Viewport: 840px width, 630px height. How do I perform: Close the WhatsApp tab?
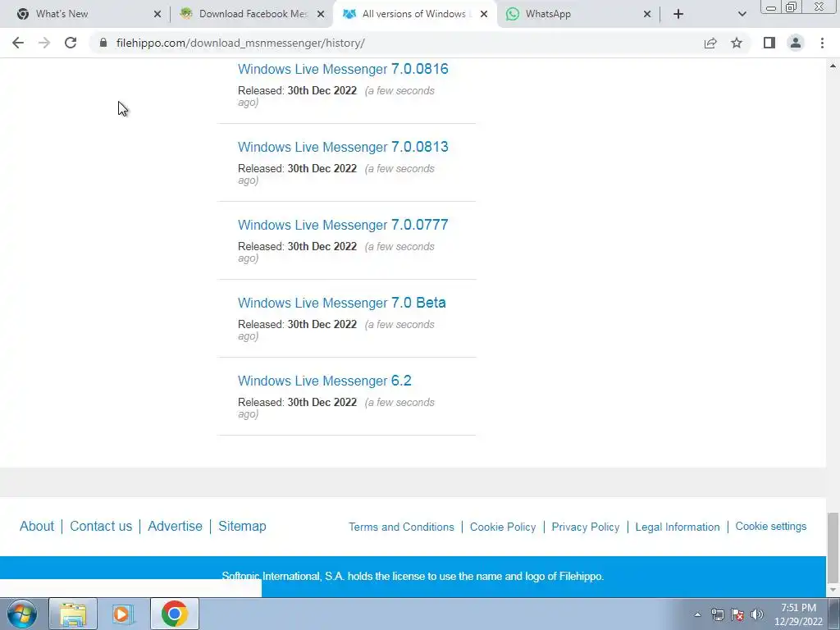pyautogui.click(x=647, y=14)
